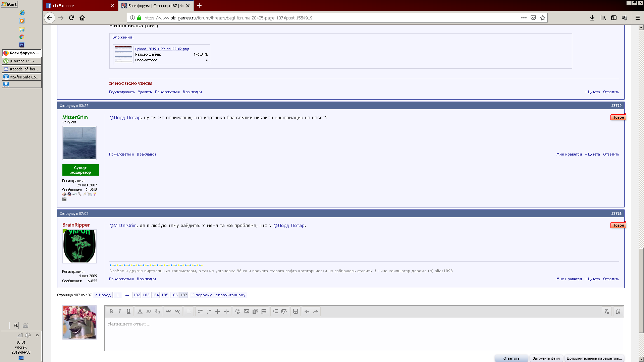Open the upload_2019-4-29 png attachment link

click(x=162, y=49)
